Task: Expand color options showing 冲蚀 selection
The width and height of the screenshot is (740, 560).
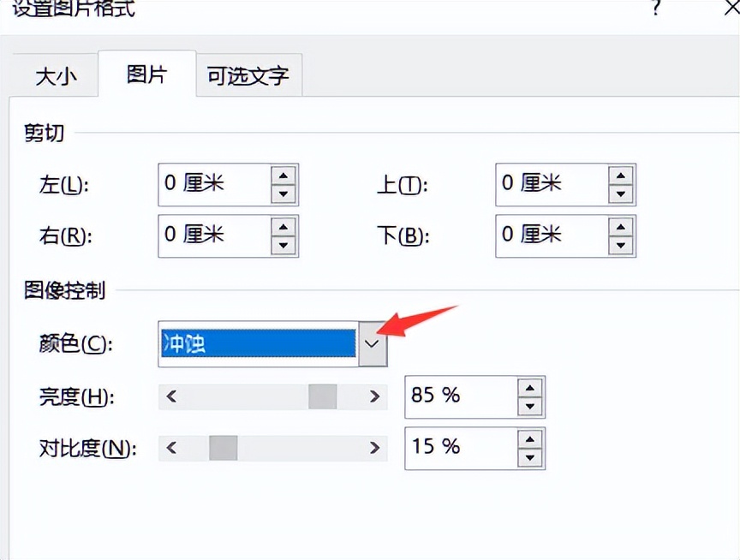Action: coord(371,343)
